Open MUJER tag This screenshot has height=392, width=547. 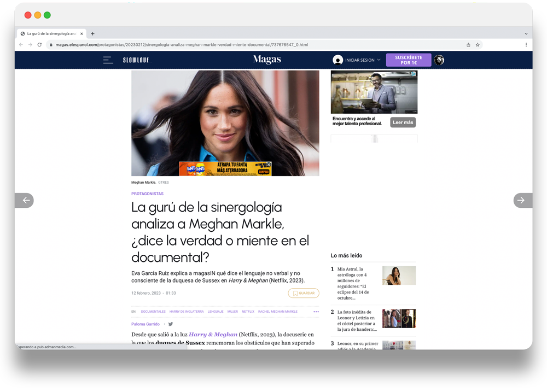click(232, 312)
